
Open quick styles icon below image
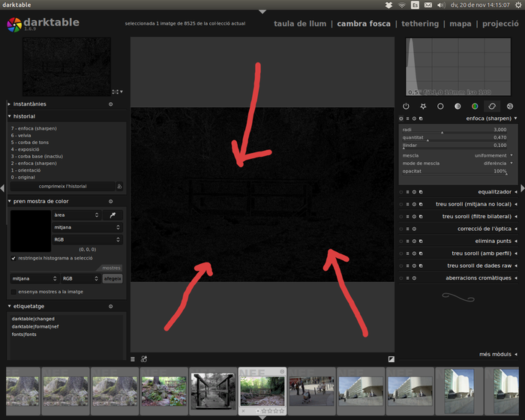click(144, 359)
